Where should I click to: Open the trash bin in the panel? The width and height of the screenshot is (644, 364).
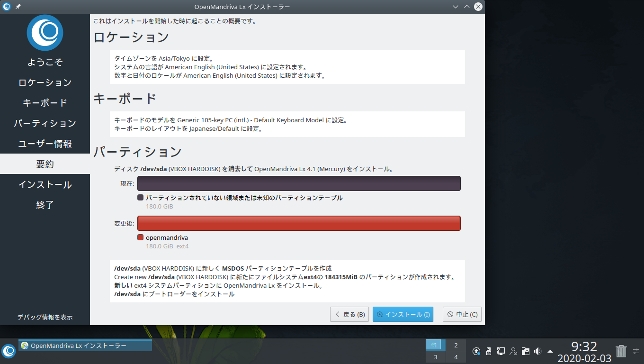621,351
